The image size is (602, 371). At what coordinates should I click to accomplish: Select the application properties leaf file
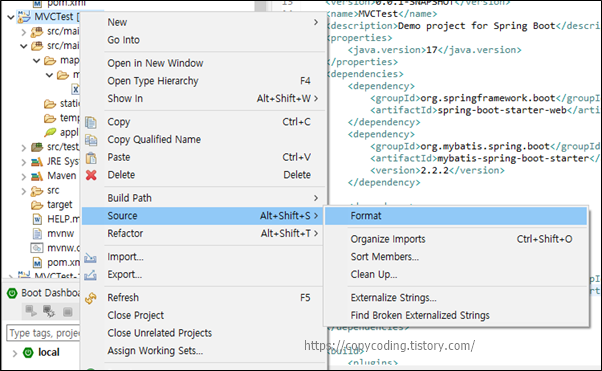61,132
